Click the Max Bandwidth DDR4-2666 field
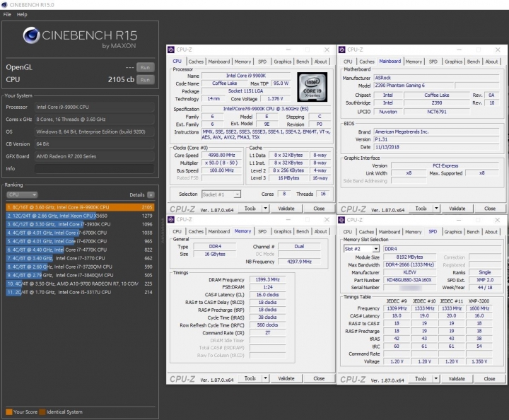The width and height of the screenshot is (509, 420). pyautogui.click(x=409, y=265)
